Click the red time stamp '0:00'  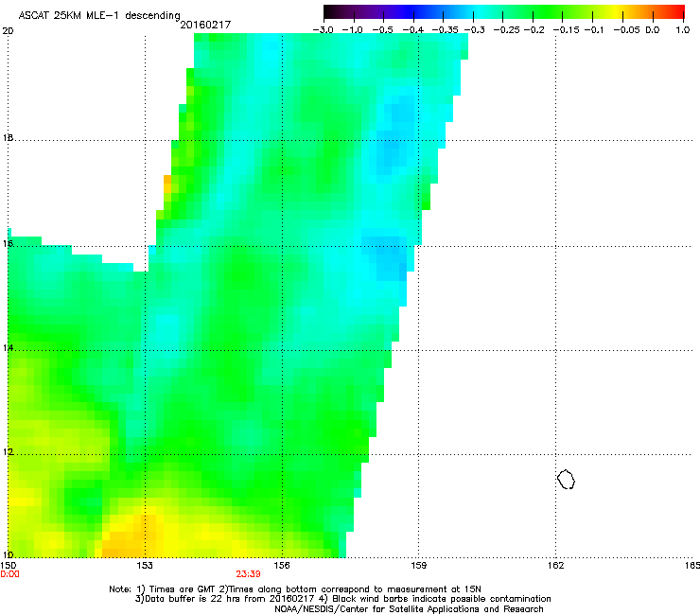coord(9,574)
